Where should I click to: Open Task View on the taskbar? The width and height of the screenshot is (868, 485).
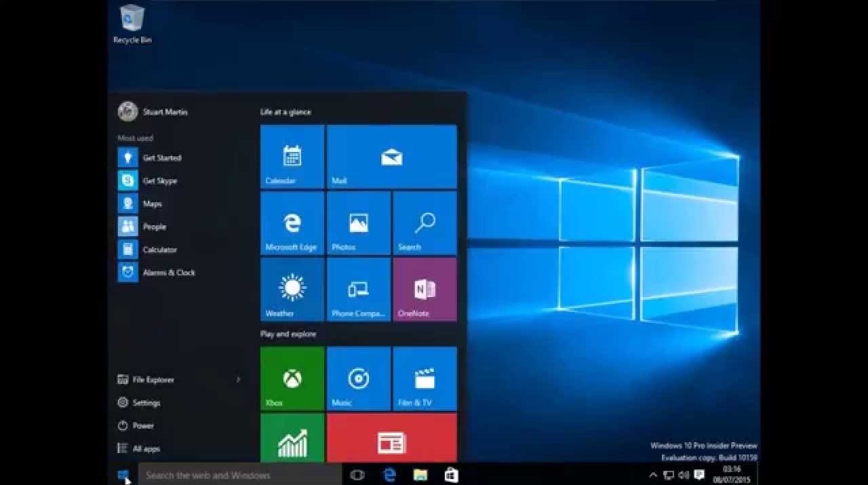357,475
